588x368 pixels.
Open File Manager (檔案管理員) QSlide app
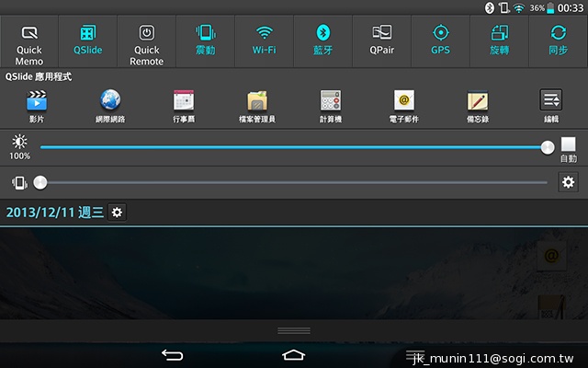pos(257,106)
